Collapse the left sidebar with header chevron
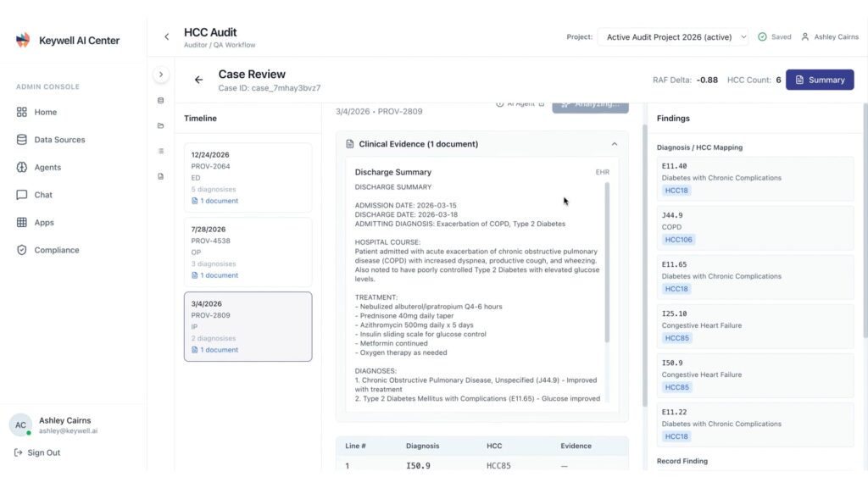 (x=166, y=37)
